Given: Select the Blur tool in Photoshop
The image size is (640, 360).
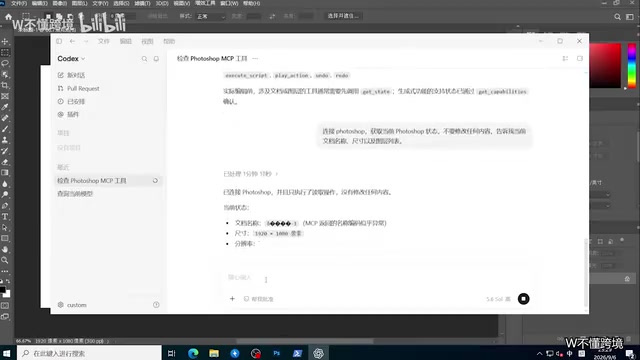Looking at the screenshot, I should (x=5, y=184).
